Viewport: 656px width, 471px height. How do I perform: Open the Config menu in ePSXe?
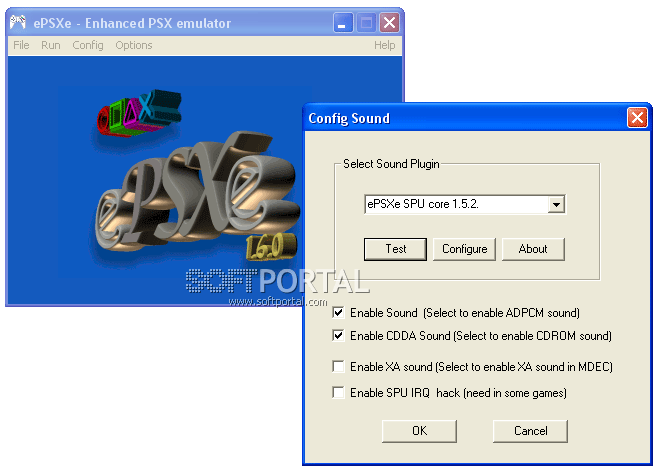click(x=88, y=45)
